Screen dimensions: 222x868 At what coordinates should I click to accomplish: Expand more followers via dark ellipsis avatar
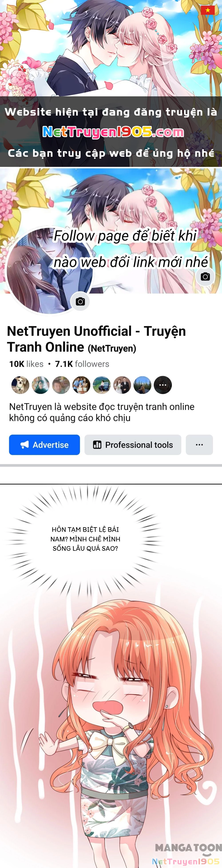[x=163, y=385]
